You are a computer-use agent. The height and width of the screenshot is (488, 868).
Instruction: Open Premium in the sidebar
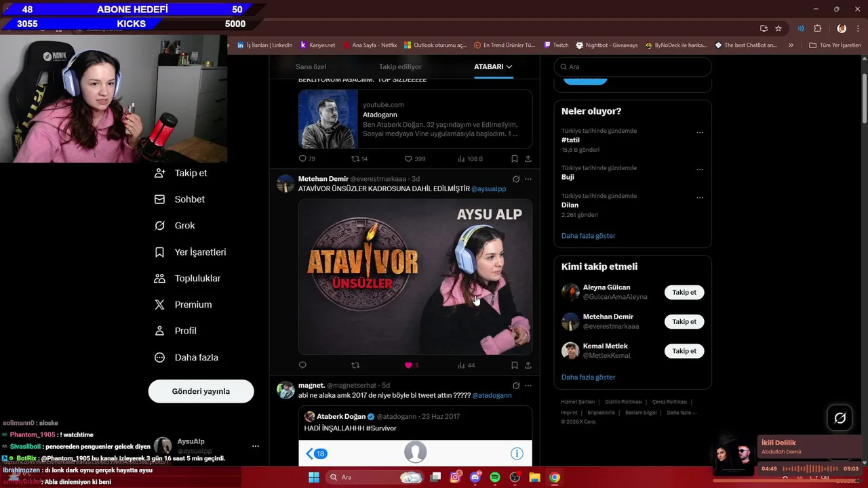point(183,305)
